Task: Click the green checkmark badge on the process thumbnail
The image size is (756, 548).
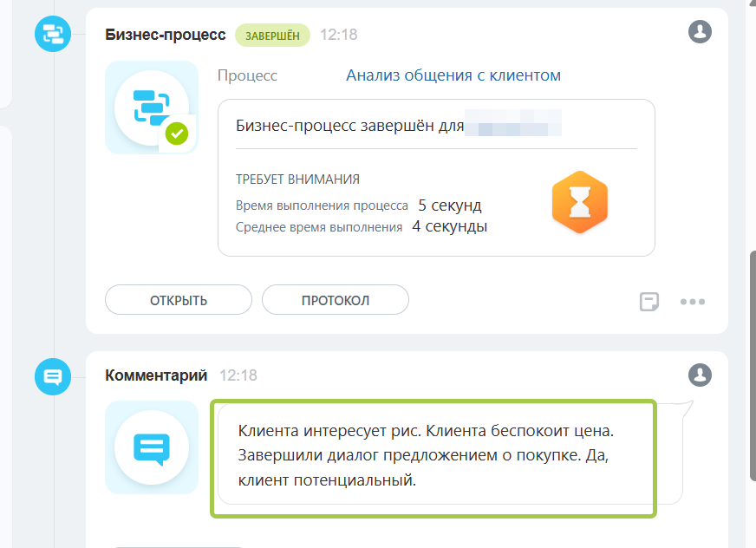Action: [x=177, y=132]
